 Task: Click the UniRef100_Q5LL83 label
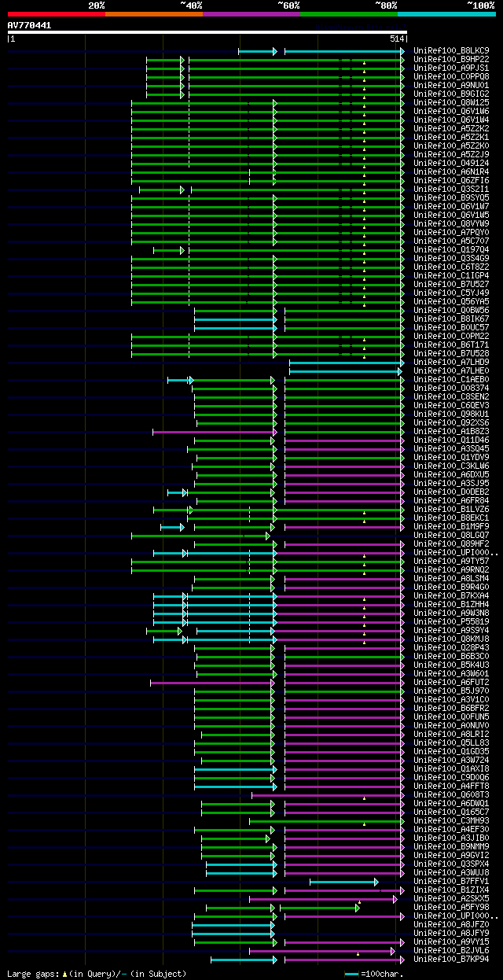pos(451,742)
